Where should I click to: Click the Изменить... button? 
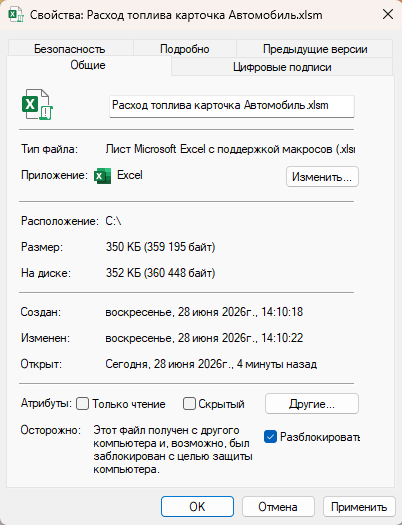tap(322, 176)
